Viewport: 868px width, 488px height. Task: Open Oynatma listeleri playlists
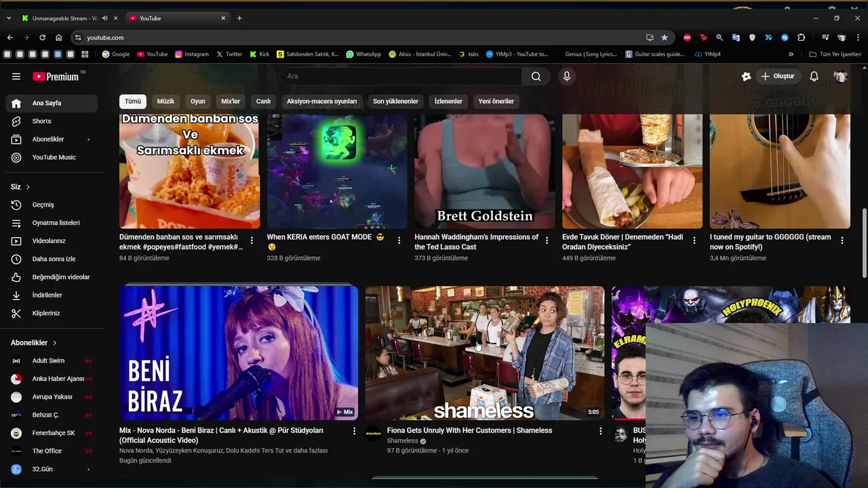[52, 223]
